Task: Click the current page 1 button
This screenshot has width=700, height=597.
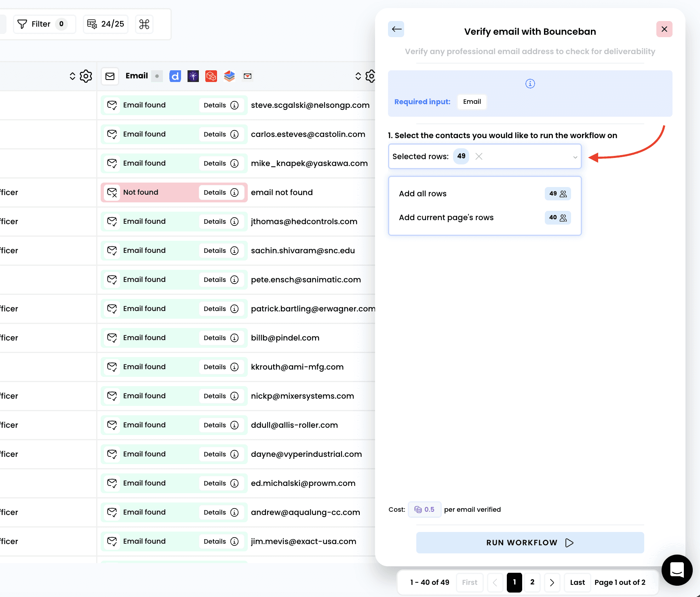Action: [514, 582]
